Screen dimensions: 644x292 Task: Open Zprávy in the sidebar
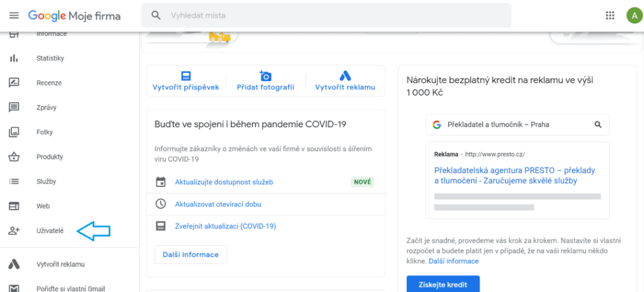coord(47,108)
